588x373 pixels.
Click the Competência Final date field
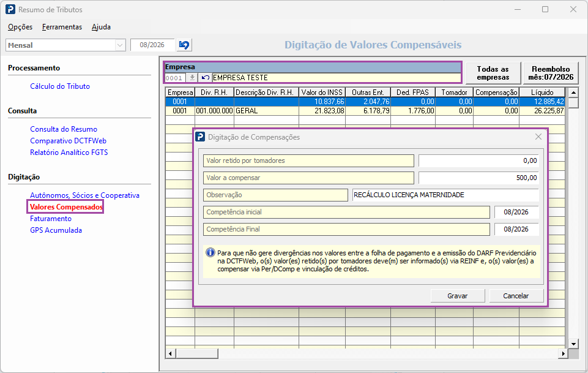pyautogui.click(x=516, y=229)
